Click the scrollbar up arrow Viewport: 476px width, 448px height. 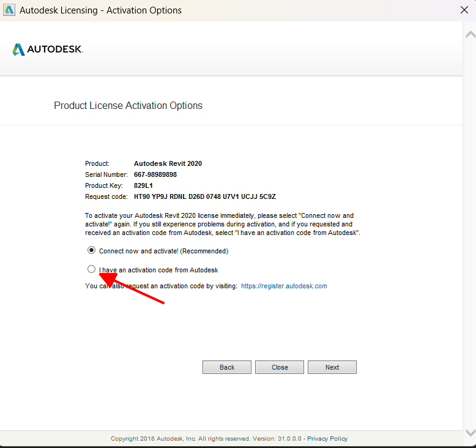470,34
